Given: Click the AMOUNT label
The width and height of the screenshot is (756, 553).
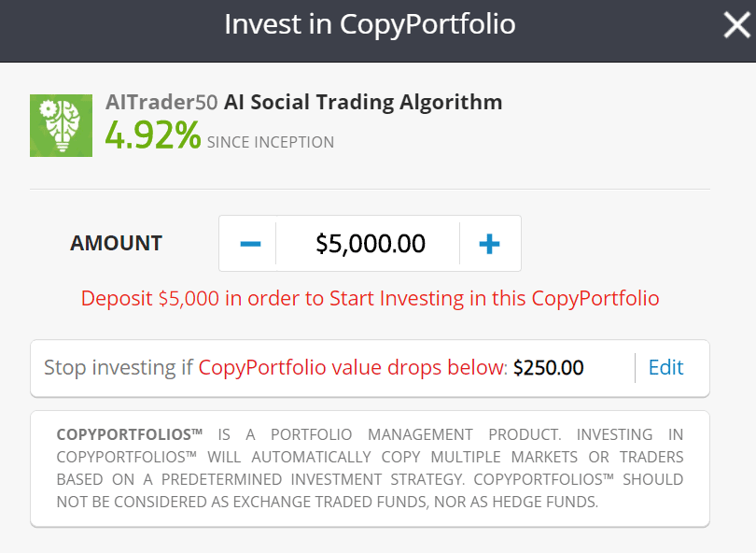Looking at the screenshot, I should (x=116, y=243).
